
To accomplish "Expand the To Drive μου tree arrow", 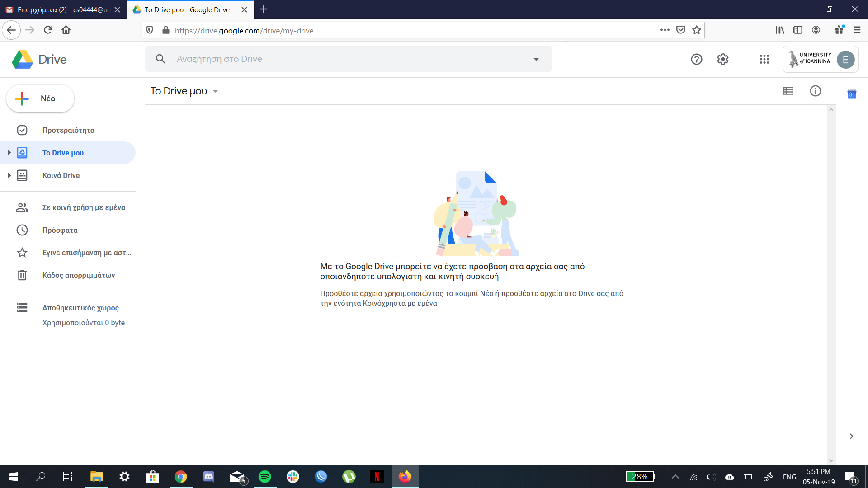I will pos(9,153).
